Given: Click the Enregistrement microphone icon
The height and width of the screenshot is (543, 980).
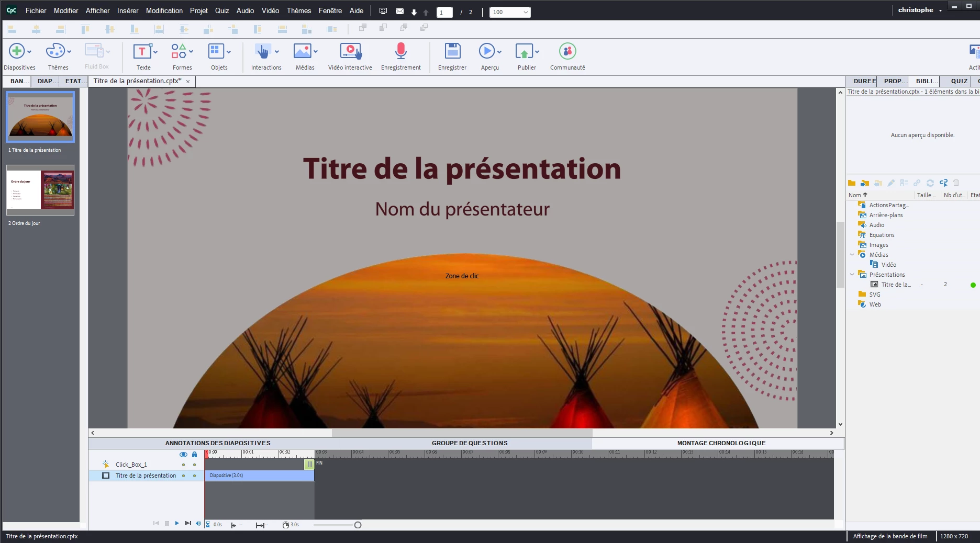Looking at the screenshot, I should 401,51.
